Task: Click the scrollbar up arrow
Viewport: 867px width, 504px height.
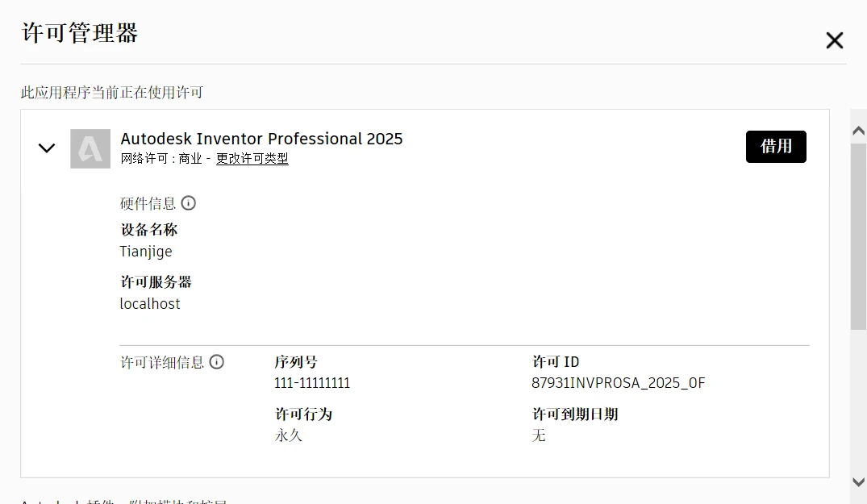Action: coord(858,131)
